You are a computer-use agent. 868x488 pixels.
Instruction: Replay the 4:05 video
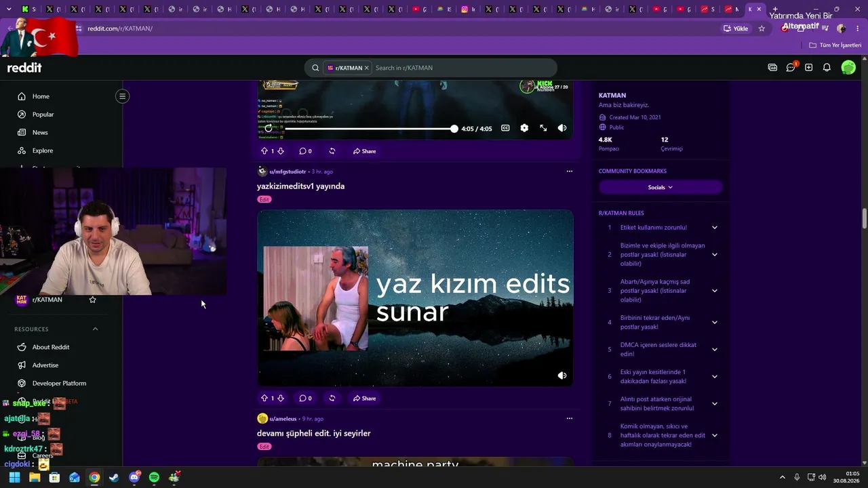point(269,128)
